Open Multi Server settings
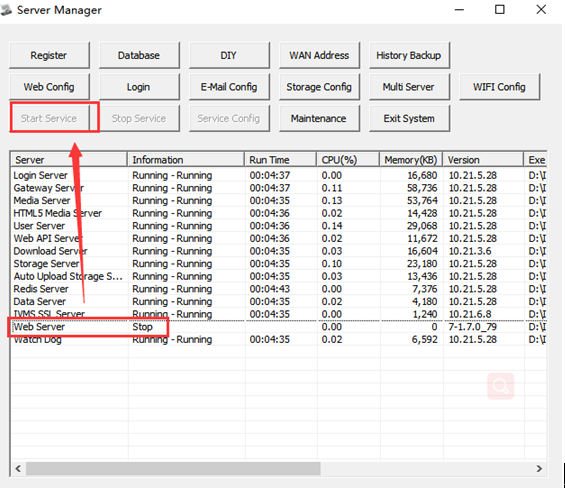Viewport: 565px width, 488px height. click(x=409, y=87)
